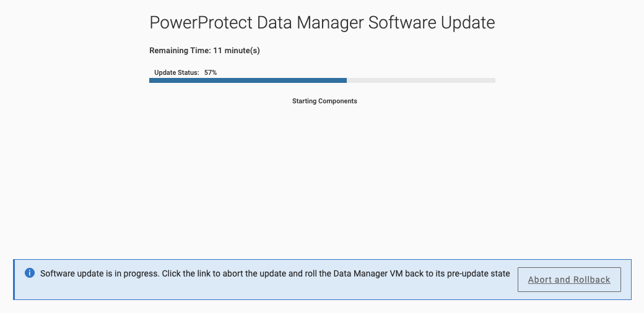Select the 57% update status value
Viewport: 644px width, 313px height.
(211, 72)
